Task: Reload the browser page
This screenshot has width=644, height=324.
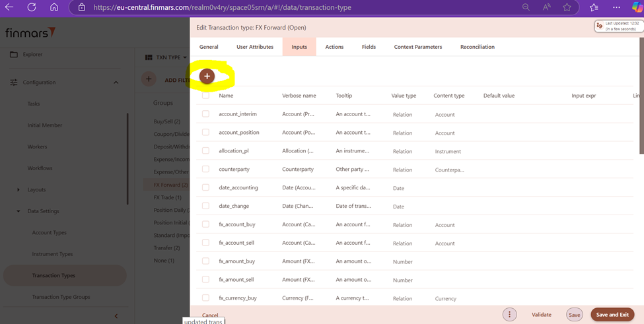Action: (x=32, y=7)
